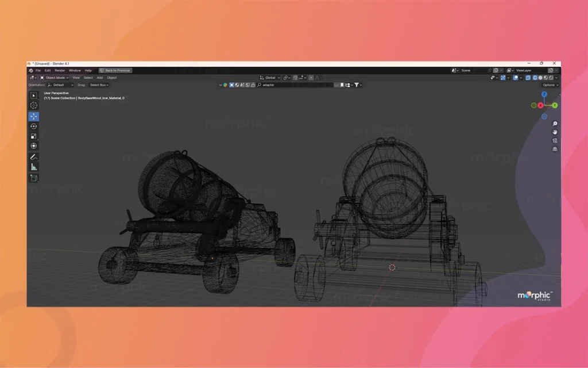Open the editor type dropdown

tap(33, 78)
